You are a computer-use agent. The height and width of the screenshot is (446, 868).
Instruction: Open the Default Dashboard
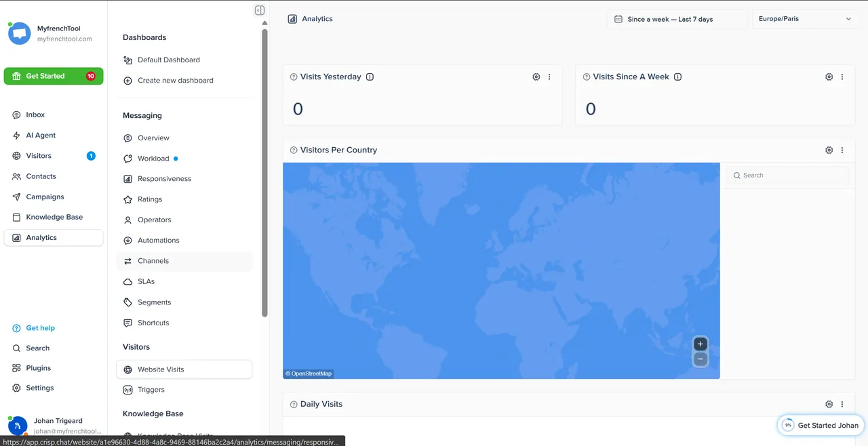(184, 60)
